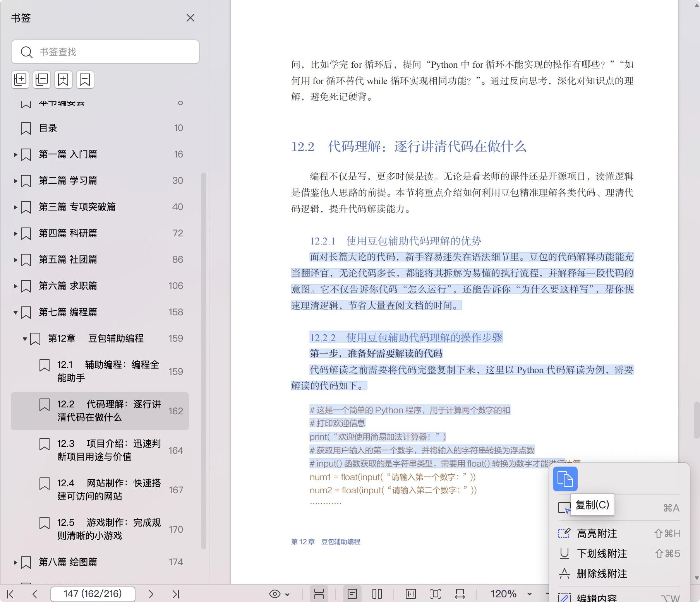Click the code line num1 = float(input(
The width and height of the screenshot is (700, 602).
(392, 477)
